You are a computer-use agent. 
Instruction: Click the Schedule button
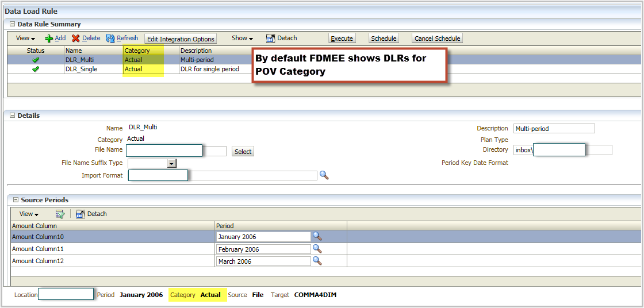[x=384, y=38]
